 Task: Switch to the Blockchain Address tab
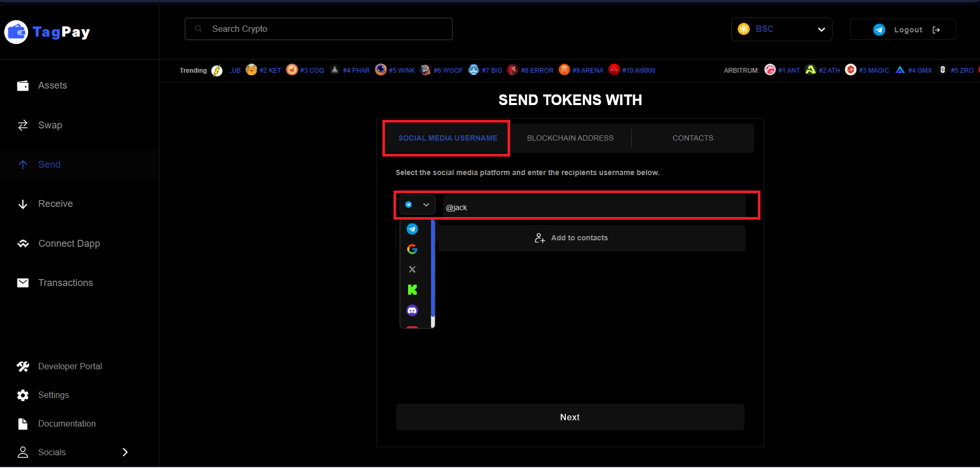pyautogui.click(x=570, y=138)
